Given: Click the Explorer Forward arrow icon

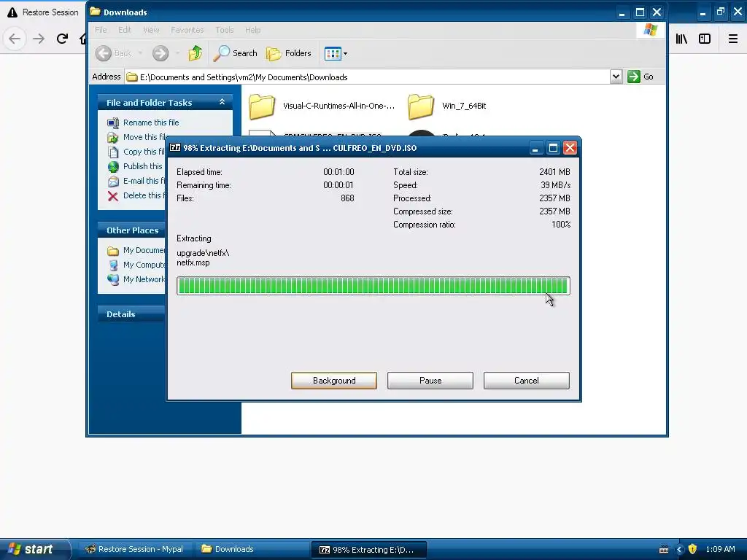Looking at the screenshot, I should (x=160, y=53).
